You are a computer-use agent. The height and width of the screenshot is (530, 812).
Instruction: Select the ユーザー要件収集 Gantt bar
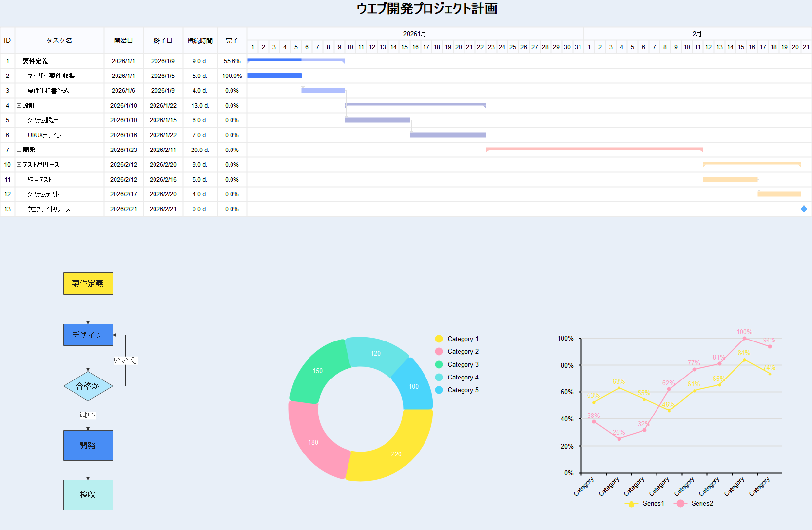(274, 76)
